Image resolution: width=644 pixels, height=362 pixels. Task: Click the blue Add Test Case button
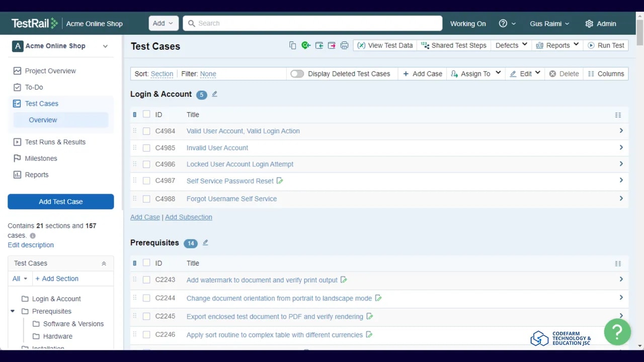(x=61, y=202)
